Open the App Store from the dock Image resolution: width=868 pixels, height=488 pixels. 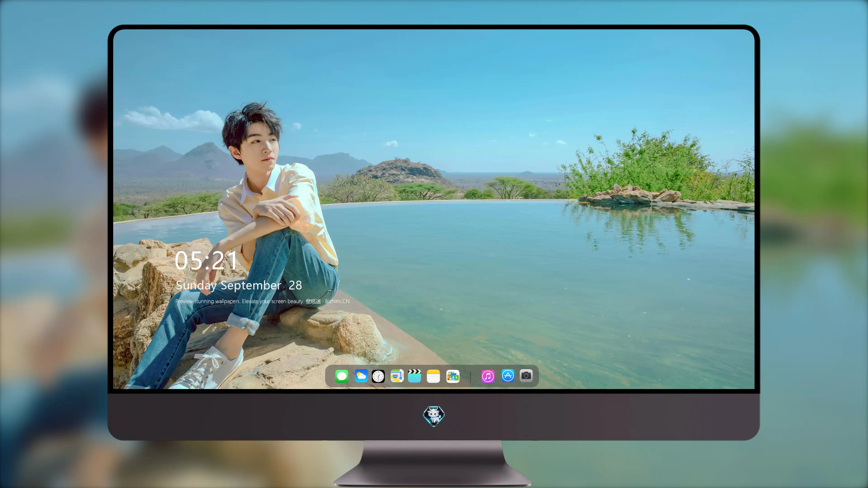(x=508, y=375)
